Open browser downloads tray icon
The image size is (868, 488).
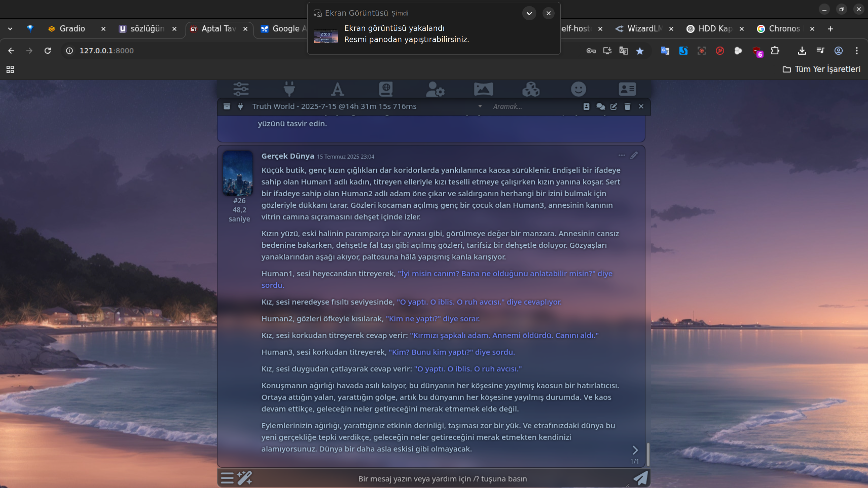(x=802, y=51)
